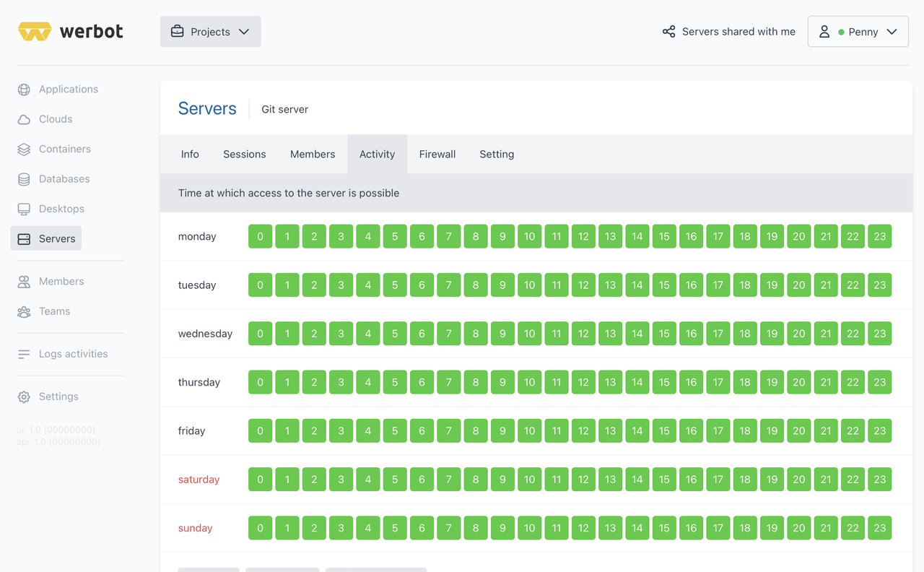Switch to the Firewall tab
The width and height of the screenshot is (924, 572).
437,155
